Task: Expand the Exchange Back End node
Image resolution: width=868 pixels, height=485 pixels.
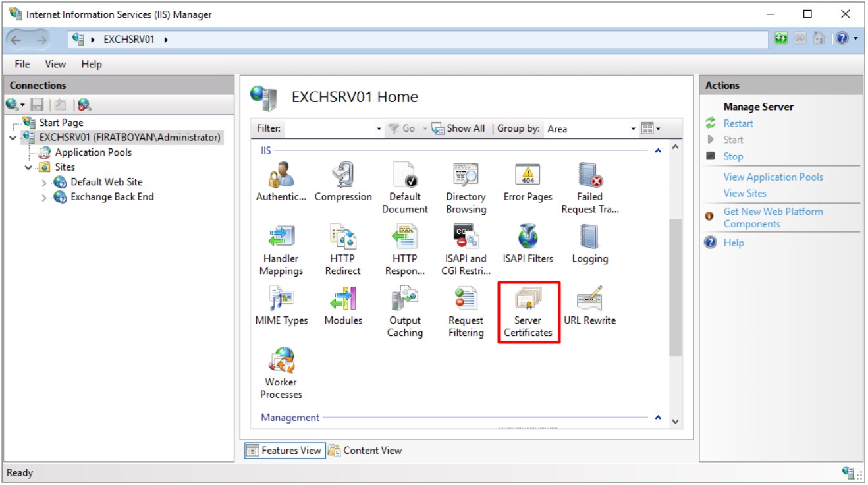Action: (44, 198)
